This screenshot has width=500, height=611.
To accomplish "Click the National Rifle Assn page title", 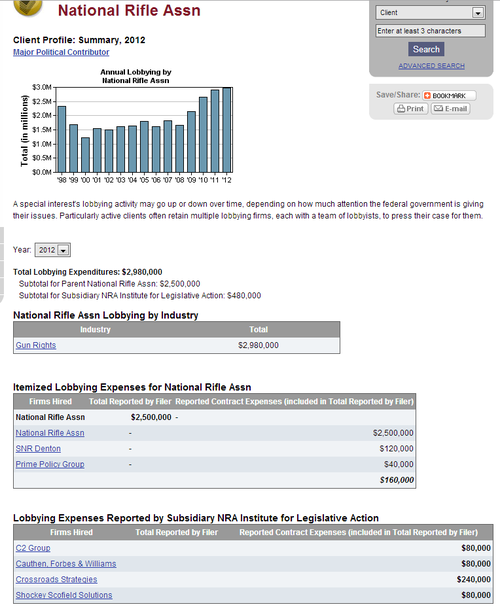I will (x=129, y=10).
